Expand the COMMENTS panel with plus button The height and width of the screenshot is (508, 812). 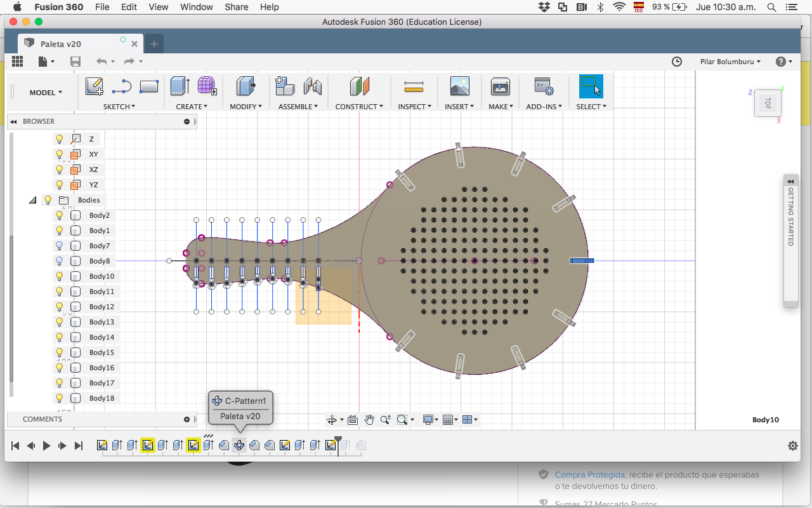187,419
